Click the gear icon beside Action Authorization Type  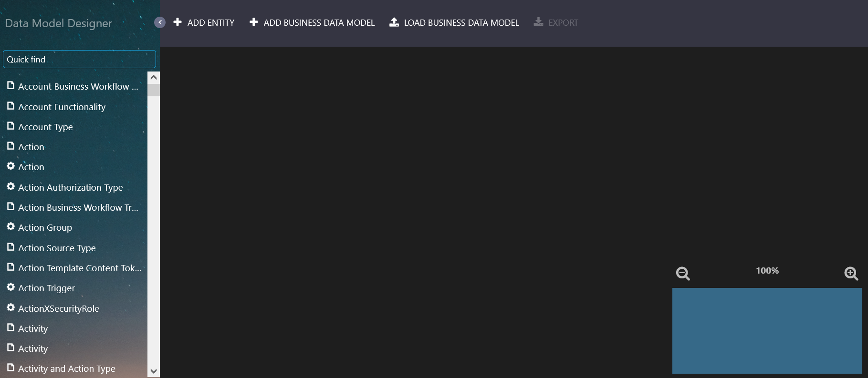pyautogui.click(x=11, y=187)
